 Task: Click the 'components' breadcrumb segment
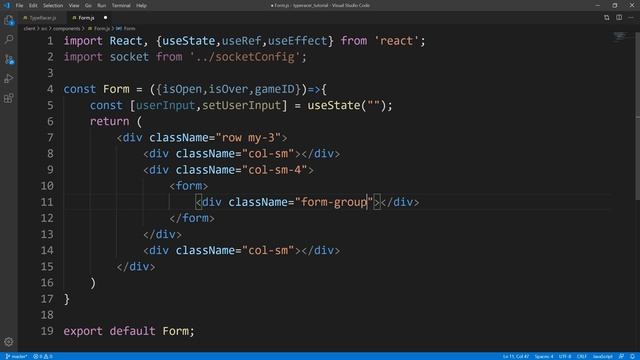[67, 29]
